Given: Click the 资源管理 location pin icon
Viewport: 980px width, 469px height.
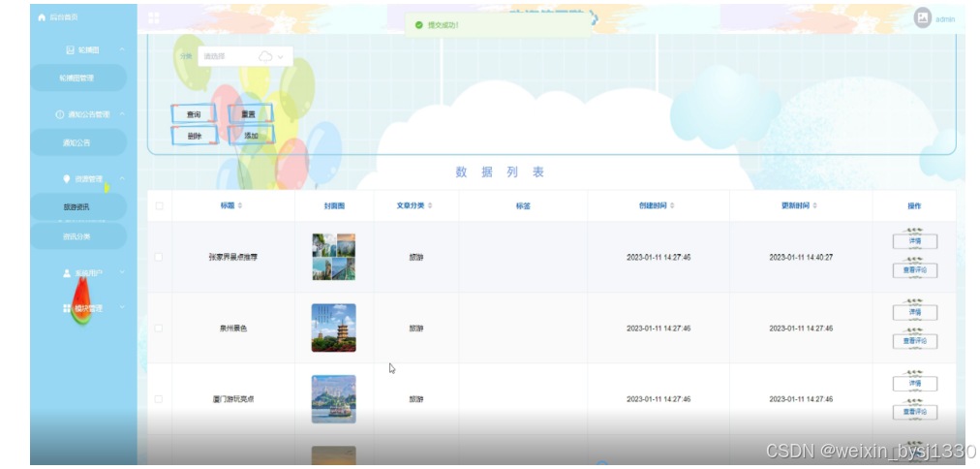Looking at the screenshot, I should 67,179.
